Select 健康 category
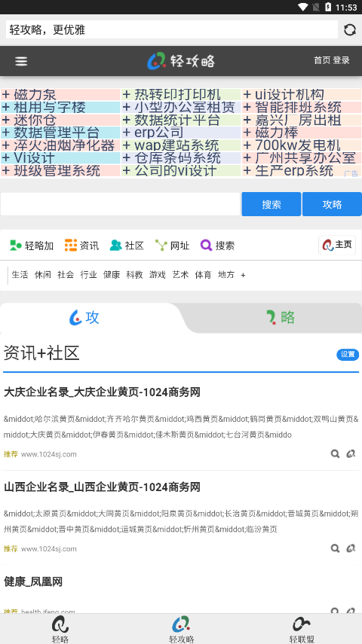 coord(112,275)
